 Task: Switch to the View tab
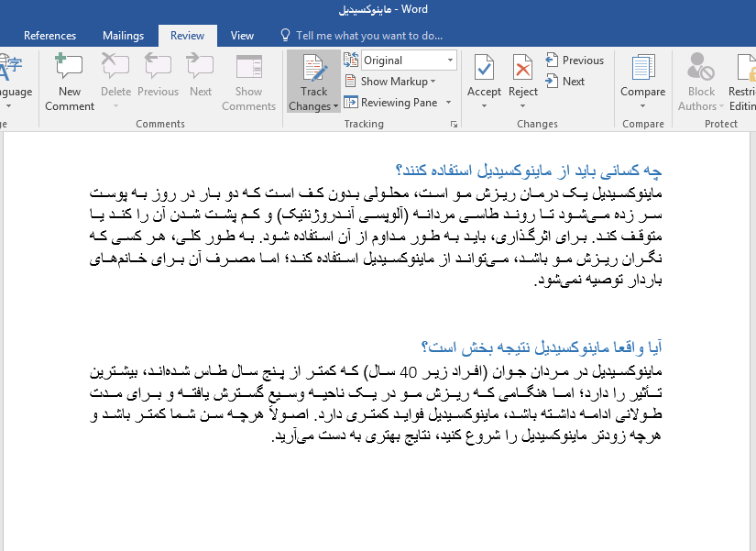tap(242, 36)
